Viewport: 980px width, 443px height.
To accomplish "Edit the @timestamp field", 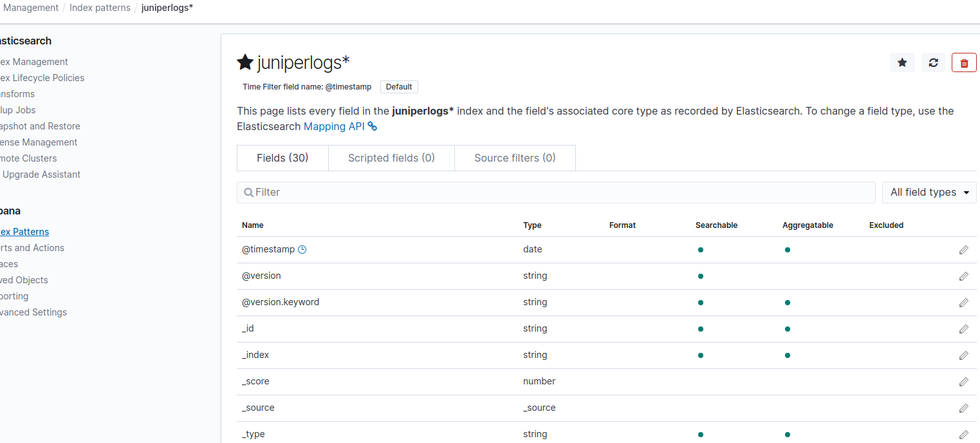I will tap(963, 250).
